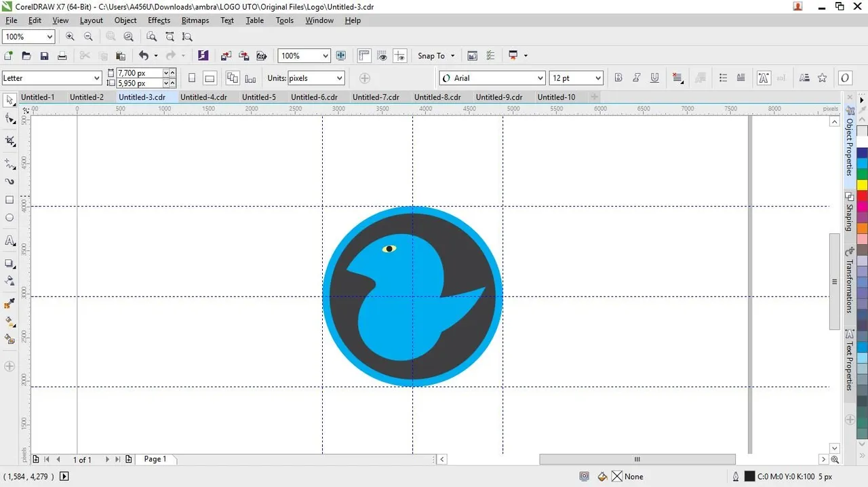868x487 pixels.
Task: Toggle Show Rulers button
Action: (364, 56)
